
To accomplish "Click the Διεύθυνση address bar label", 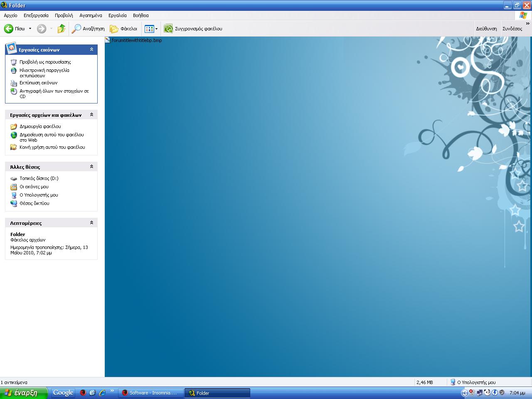I will coord(486,29).
